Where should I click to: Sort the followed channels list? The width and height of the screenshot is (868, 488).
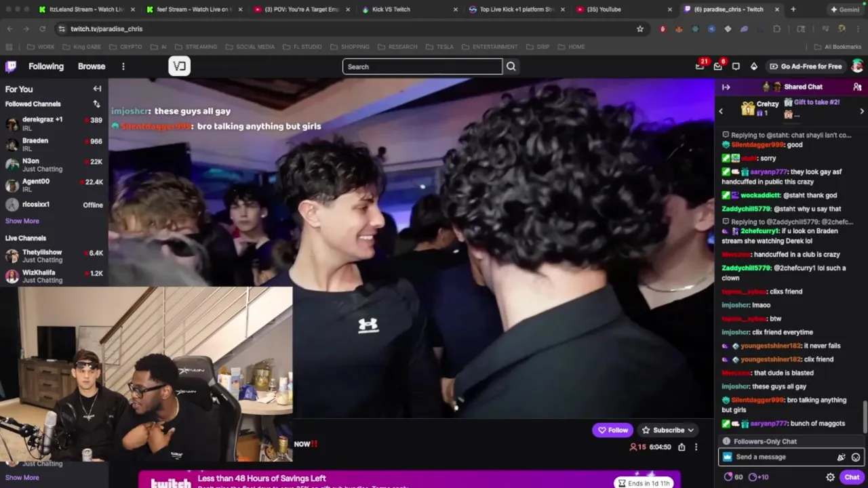96,104
